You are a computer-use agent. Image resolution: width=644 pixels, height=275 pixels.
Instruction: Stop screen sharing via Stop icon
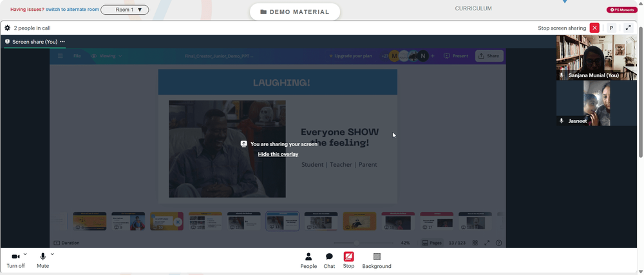tap(348, 257)
